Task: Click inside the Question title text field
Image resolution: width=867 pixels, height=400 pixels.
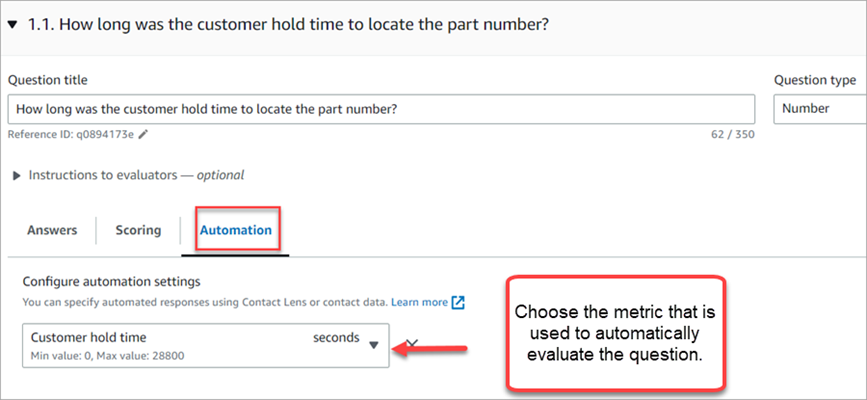Action: point(380,109)
